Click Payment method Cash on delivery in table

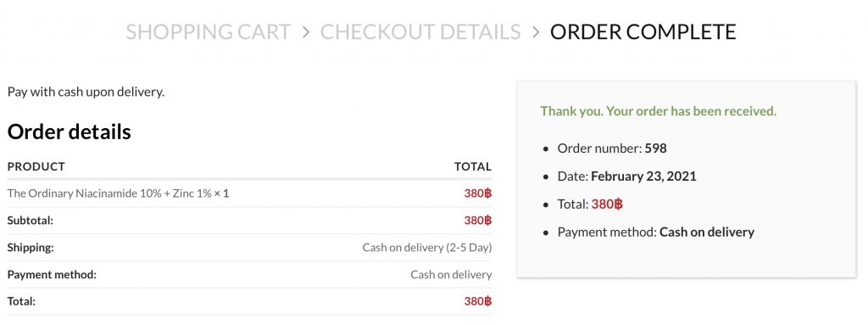[x=451, y=275]
